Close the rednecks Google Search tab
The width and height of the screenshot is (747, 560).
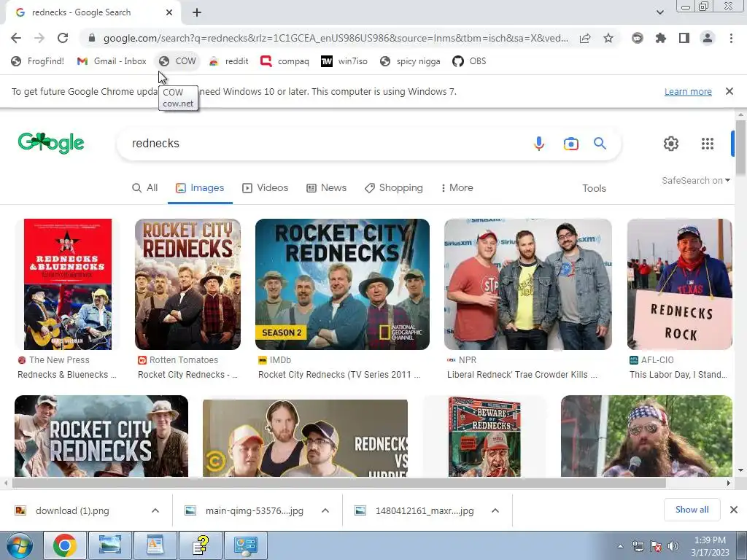click(x=169, y=12)
